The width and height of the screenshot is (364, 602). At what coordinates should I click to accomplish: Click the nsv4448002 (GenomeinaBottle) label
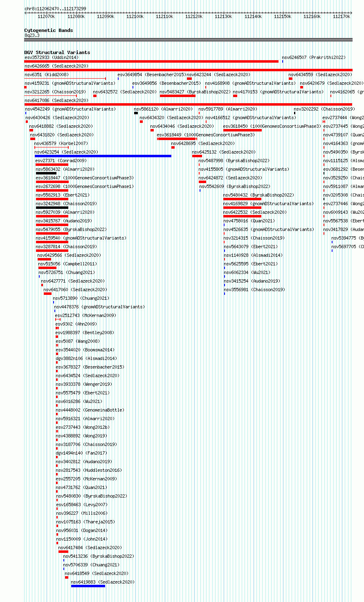tap(90, 410)
